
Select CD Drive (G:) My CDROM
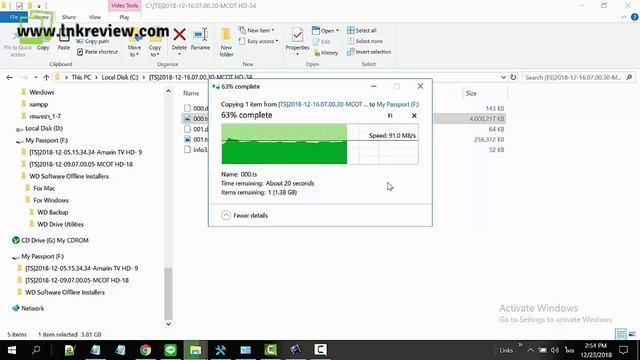click(54, 240)
